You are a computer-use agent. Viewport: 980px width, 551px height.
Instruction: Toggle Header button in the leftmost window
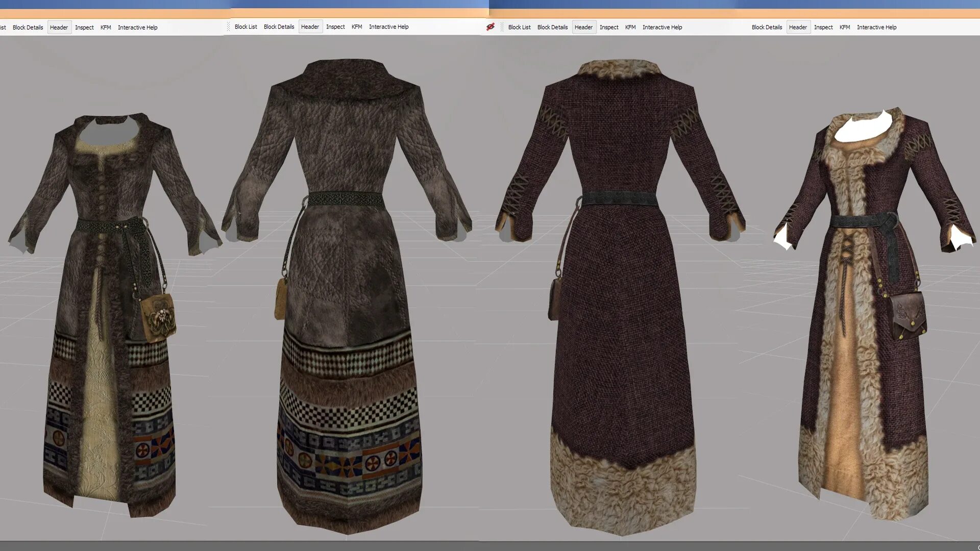point(59,28)
